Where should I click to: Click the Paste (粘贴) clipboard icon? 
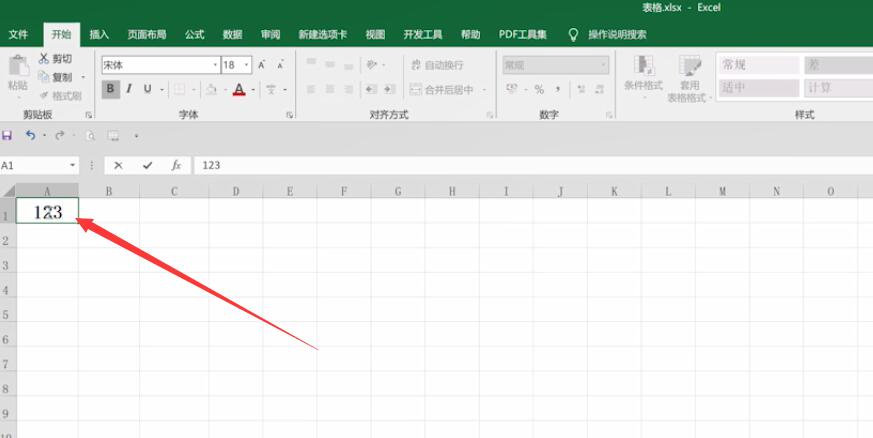[x=18, y=66]
